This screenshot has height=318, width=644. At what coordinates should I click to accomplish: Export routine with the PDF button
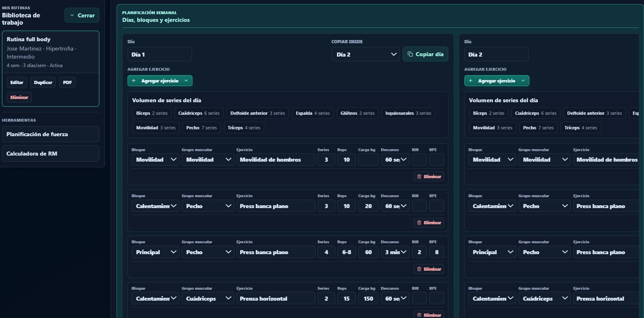tap(67, 82)
